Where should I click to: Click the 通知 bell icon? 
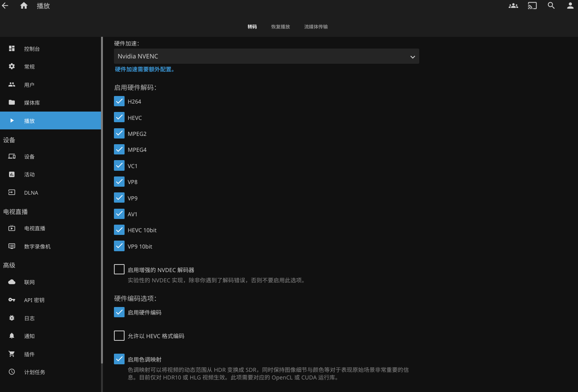tap(12, 336)
